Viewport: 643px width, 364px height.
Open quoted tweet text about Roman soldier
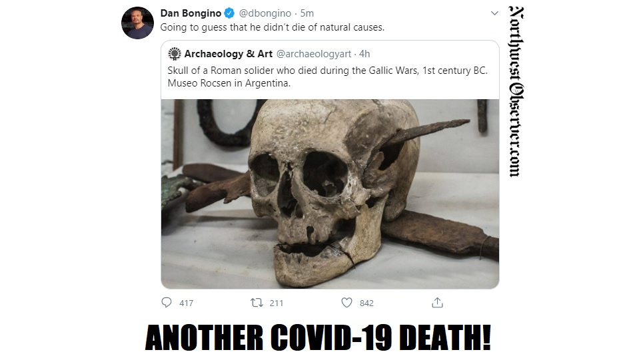coord(328,77)
